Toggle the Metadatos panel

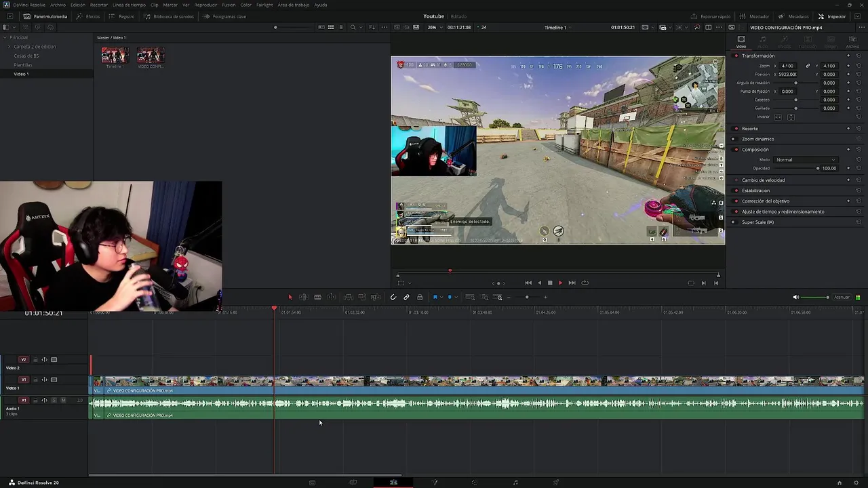[x=793, y=16]
